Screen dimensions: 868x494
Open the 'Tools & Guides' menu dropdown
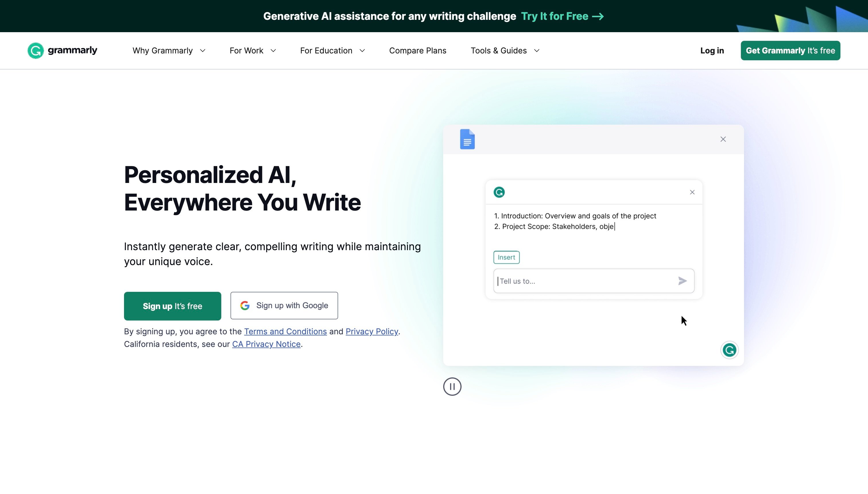[x=505, y=50]
